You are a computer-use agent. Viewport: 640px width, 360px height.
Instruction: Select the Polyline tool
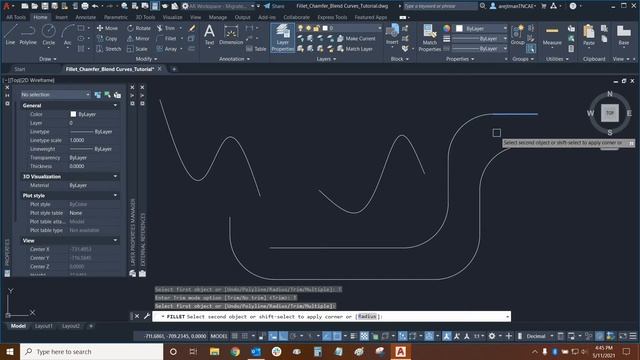[28, 34]
